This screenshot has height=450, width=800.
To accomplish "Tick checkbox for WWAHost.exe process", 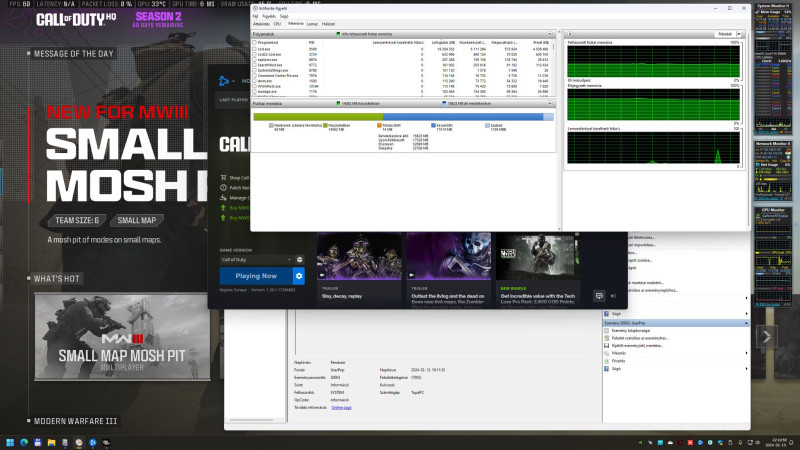I will point(255,86).
